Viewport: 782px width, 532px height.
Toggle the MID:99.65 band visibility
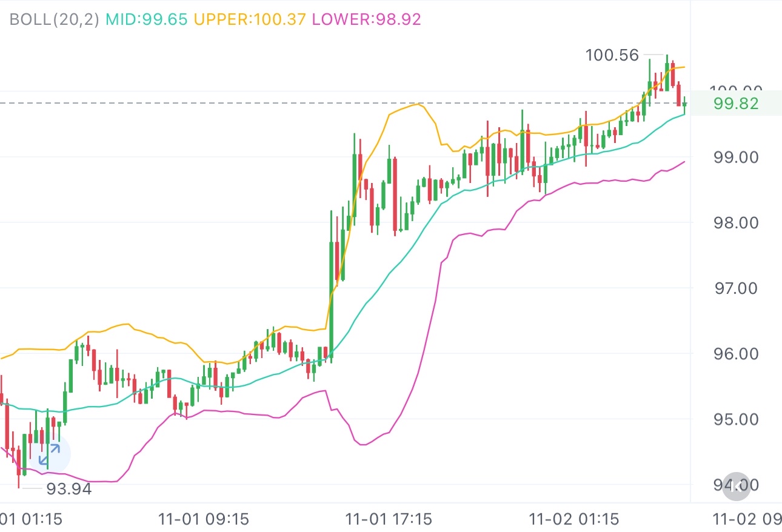point(145,19)
